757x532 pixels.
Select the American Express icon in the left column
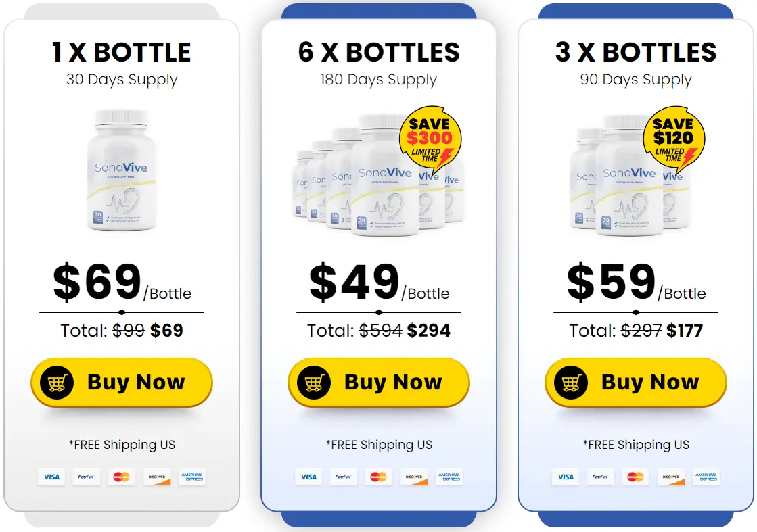[x=192, y=477]
